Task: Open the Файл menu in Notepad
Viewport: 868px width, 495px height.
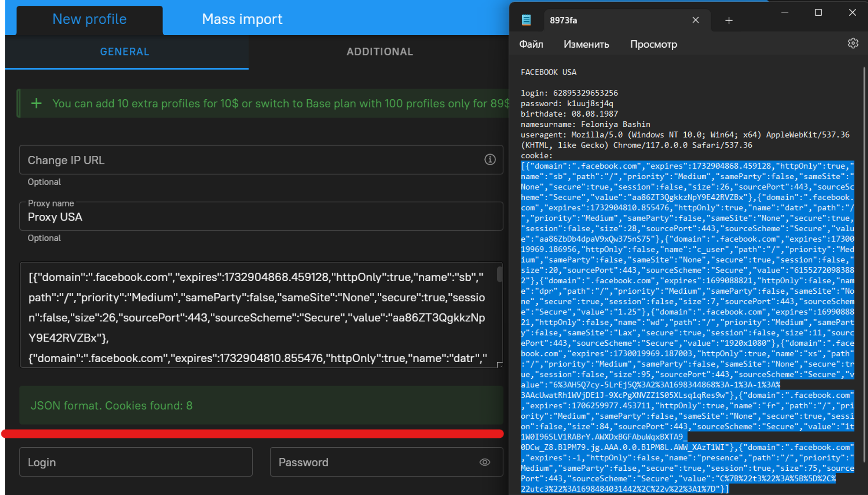Action: 531,44
